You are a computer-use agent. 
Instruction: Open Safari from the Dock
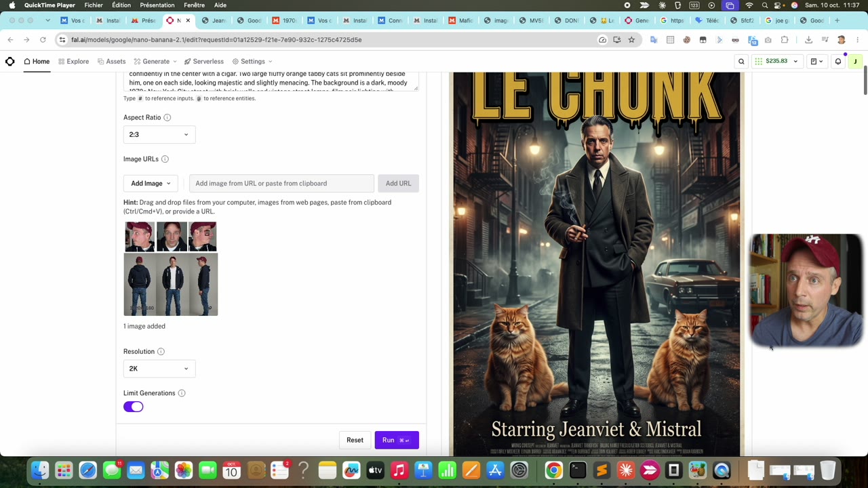[88, 470]
